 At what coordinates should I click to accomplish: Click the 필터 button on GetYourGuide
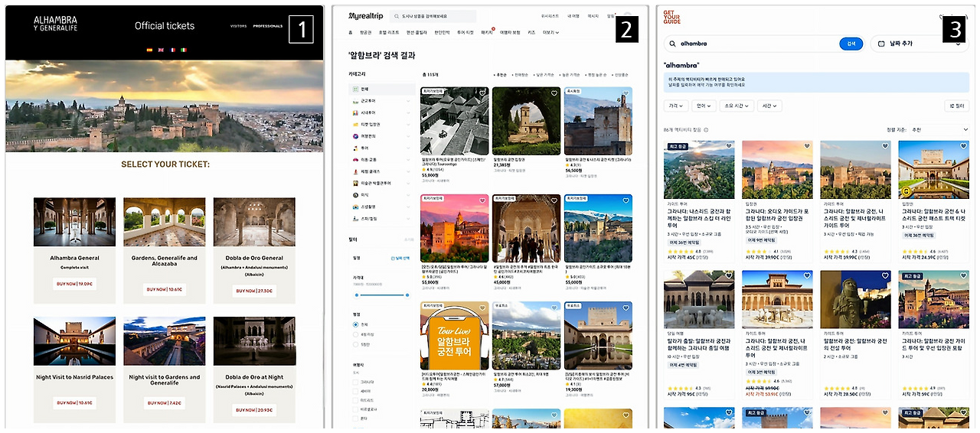(x=958, y=106)
